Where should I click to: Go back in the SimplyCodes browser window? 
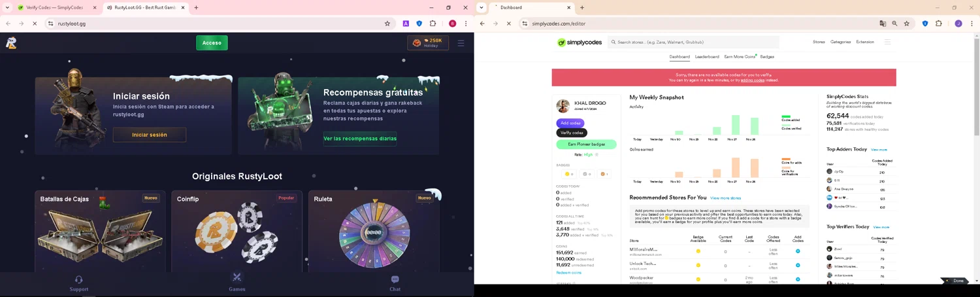pyautogui.click(x=482, y=24)
